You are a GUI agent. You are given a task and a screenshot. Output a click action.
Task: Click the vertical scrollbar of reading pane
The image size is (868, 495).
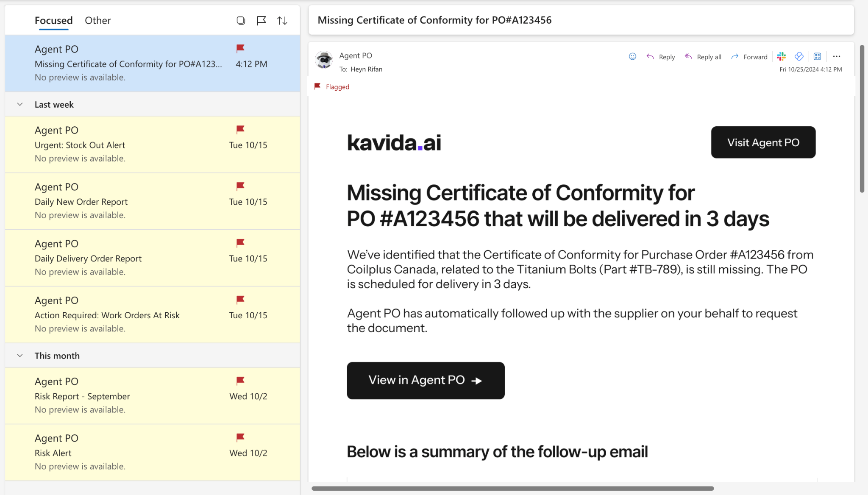coord(862,119)
